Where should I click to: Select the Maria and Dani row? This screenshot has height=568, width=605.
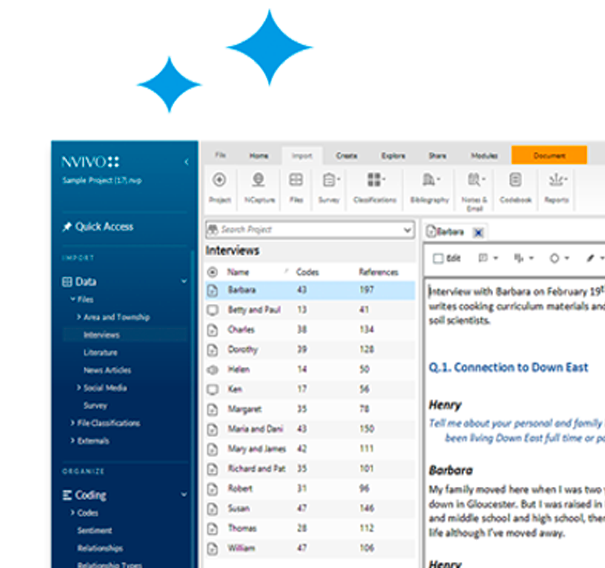point(310,429)
